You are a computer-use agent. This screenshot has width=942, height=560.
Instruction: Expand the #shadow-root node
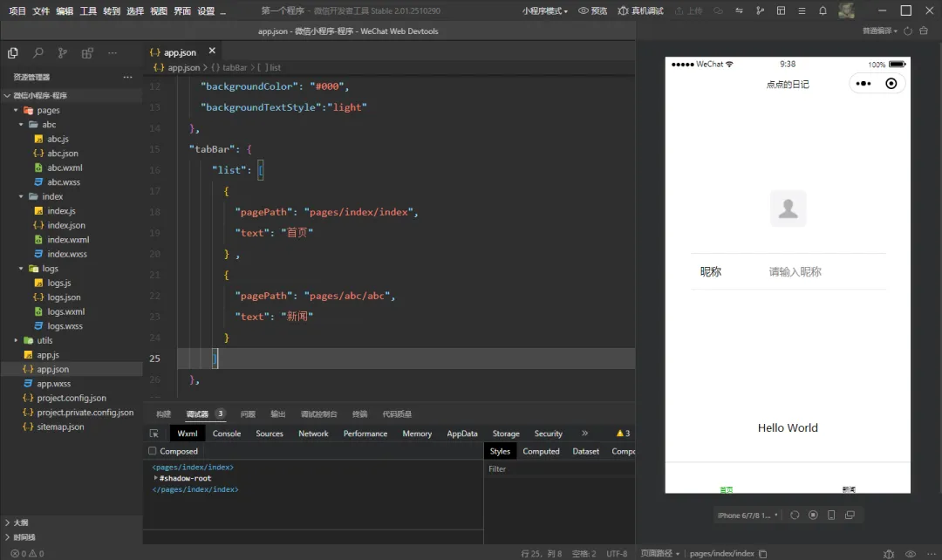(155, 478)
